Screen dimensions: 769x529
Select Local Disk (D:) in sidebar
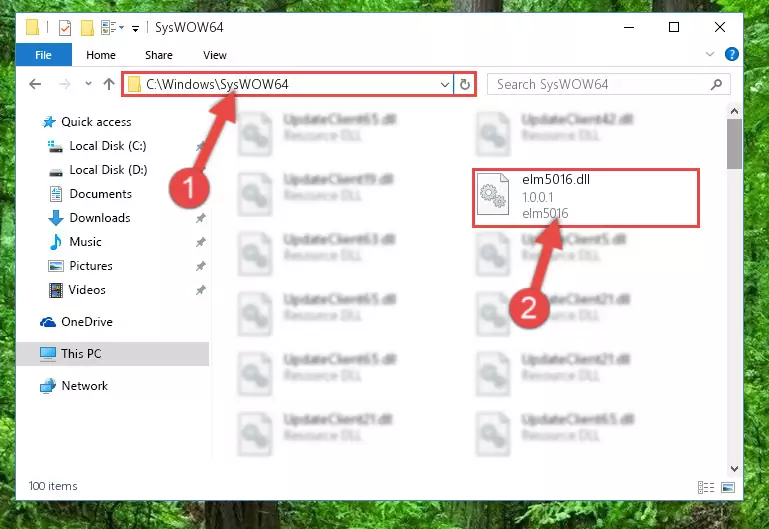click(108, 170)
